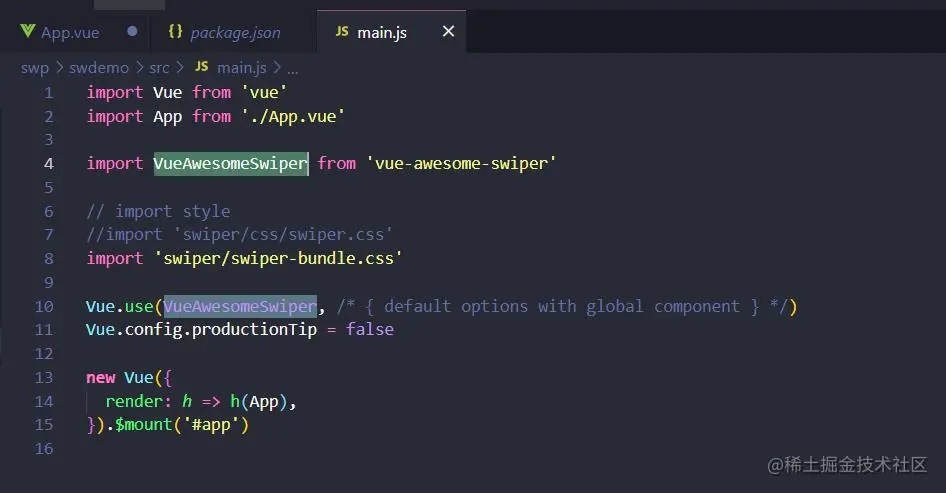The width and height of the screenshot is (946, 493).
Task: Click the 'vue-awesome-swiper' string on line 4
Action: (x=461, y=164)
